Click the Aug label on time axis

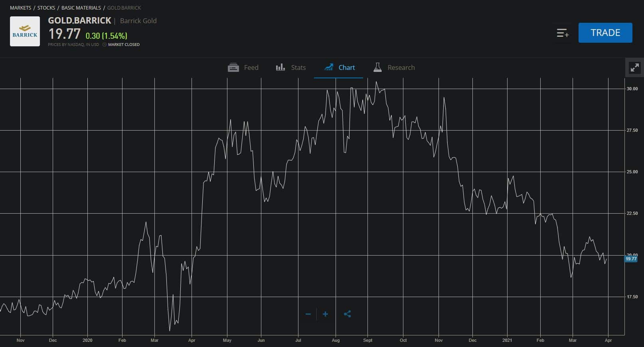pos(336,340)
